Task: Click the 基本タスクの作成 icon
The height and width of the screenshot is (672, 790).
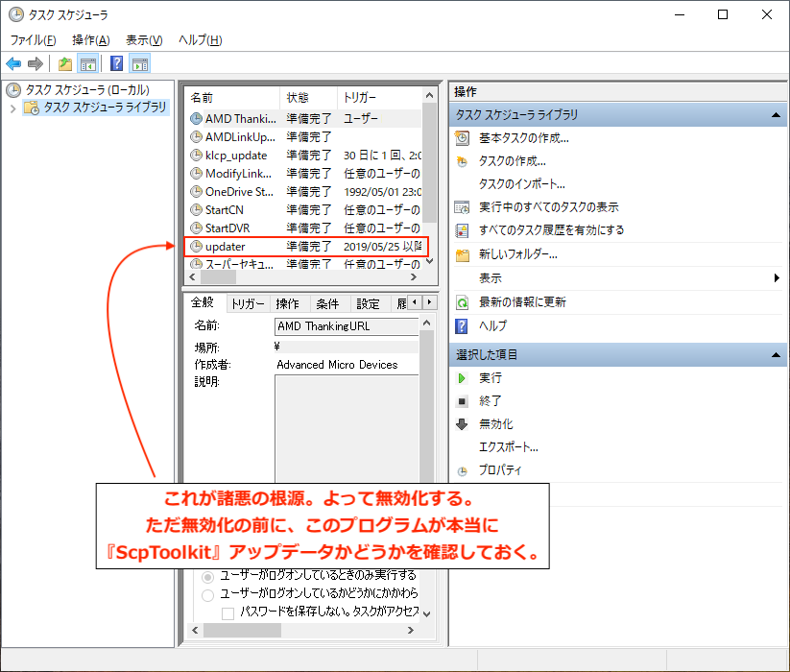Action: (462, 138)
